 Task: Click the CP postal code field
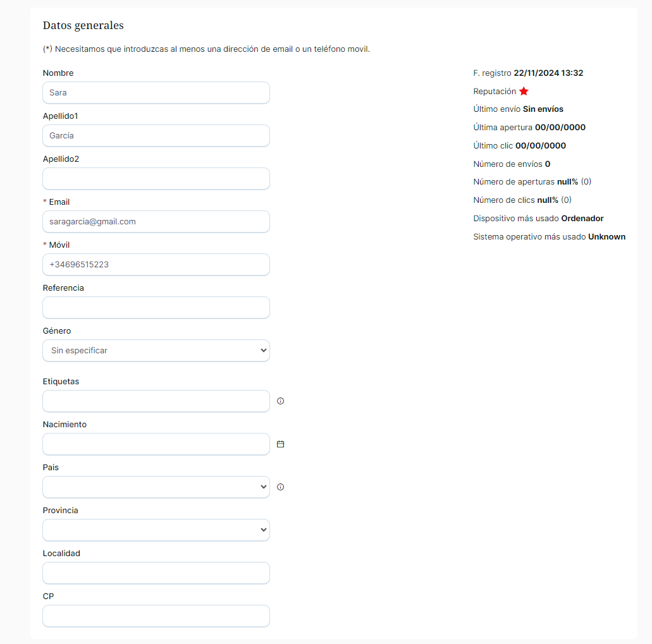tap(156, 616)
